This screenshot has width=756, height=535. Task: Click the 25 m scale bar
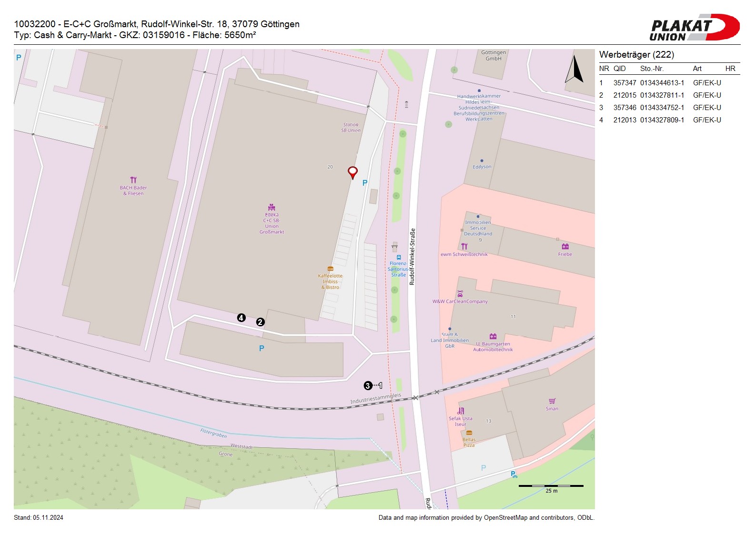coord(551,486)
